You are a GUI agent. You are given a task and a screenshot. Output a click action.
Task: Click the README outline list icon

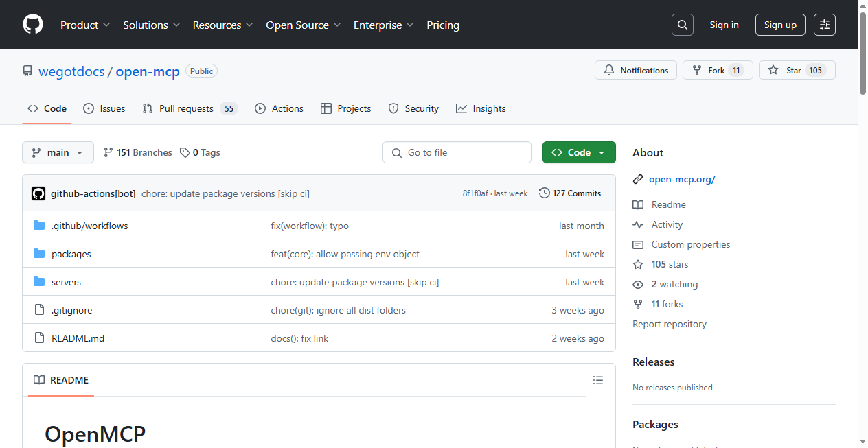pos(598,380)
